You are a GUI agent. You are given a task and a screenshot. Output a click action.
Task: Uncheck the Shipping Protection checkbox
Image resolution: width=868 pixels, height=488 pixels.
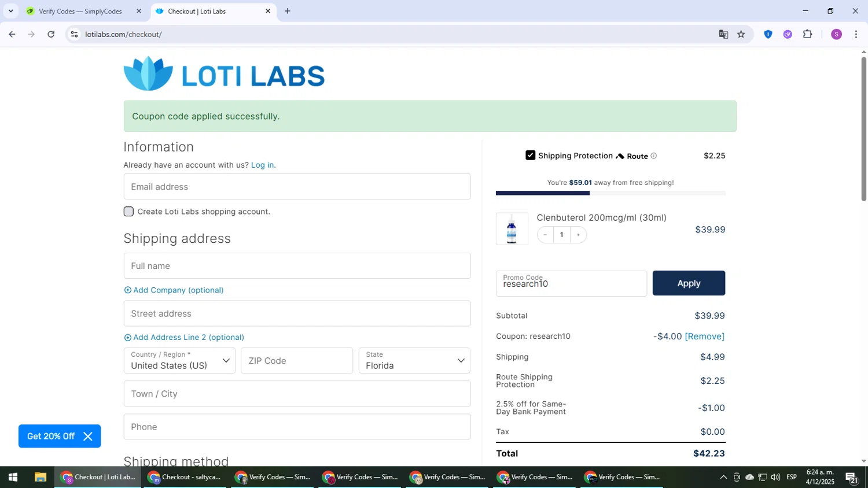pyautogui.click(x=531, y=156)
